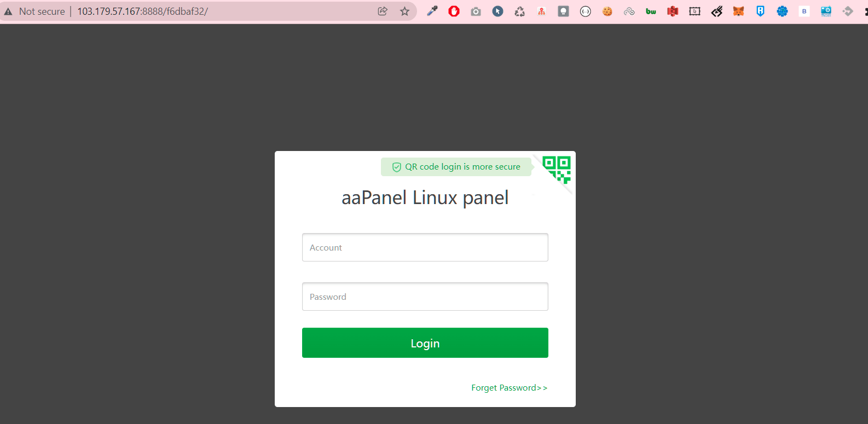Open the red stop-hand ad blocker extension
868x424 pixels.
click(454, 11)
